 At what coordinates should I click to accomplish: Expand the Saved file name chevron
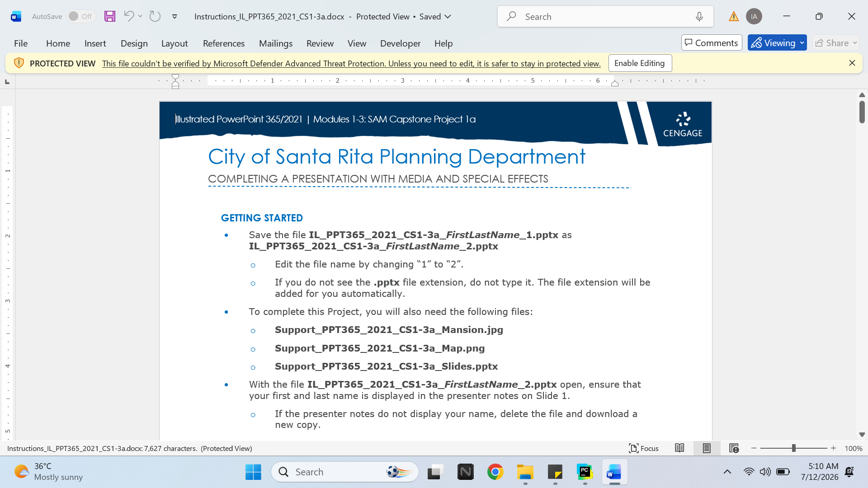point(448,17)
